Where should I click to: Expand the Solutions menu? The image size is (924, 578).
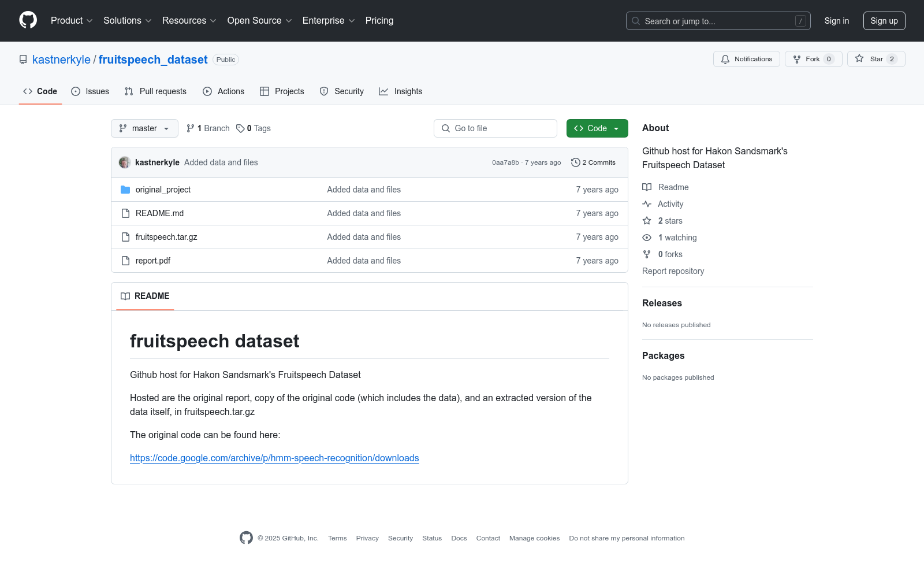pos(128,21)
